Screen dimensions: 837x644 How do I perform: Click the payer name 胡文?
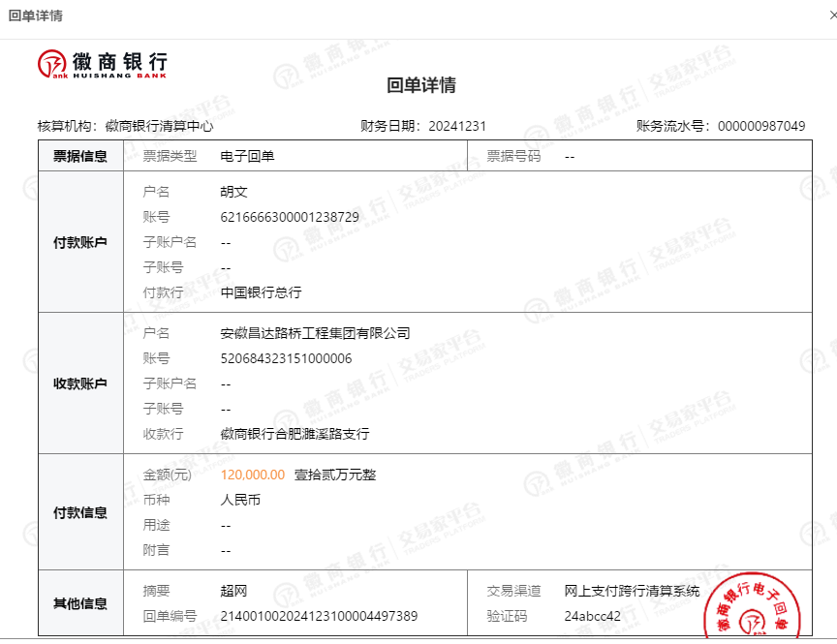point(234,192)
